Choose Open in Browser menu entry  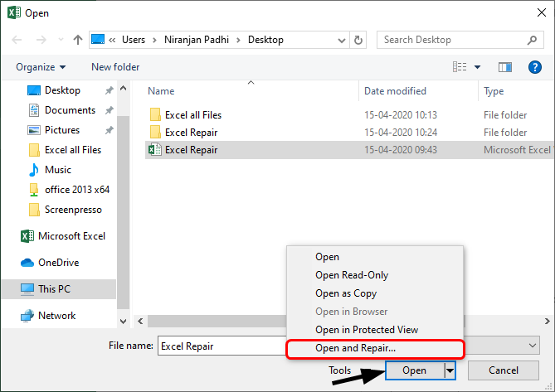(375, 312)
